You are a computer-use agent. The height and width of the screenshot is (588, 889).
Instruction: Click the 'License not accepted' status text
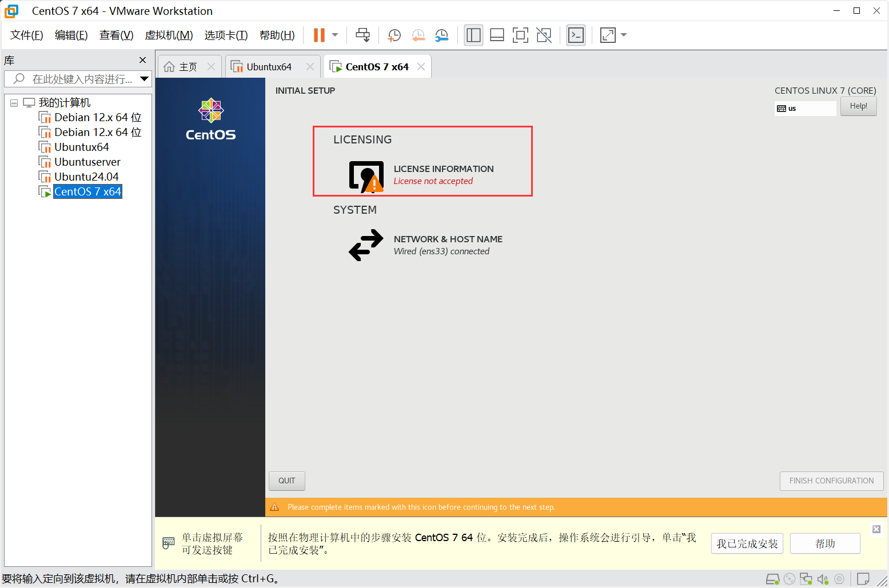tap(433, 181)
